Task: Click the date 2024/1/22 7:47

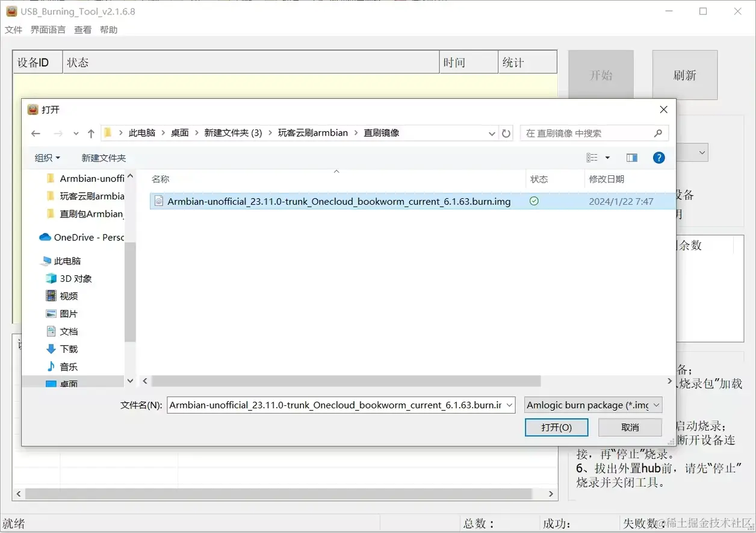Action: click(x=621, y=201)
